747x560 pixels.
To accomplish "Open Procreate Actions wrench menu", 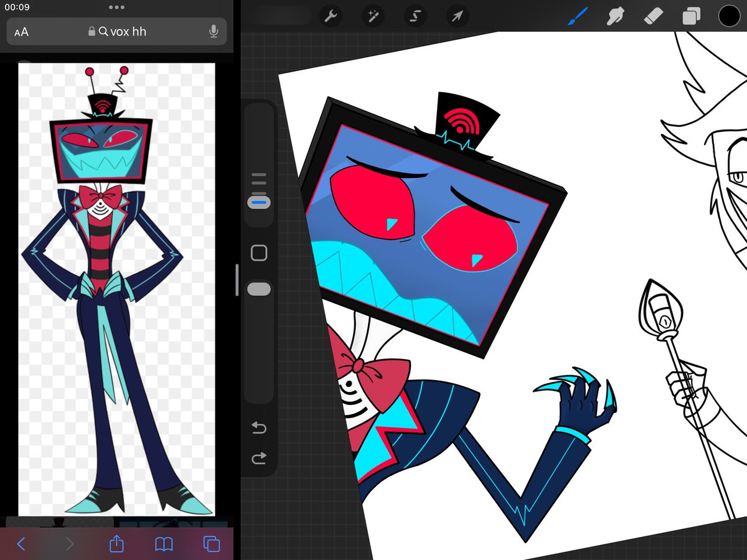I will tap(331, 16).
